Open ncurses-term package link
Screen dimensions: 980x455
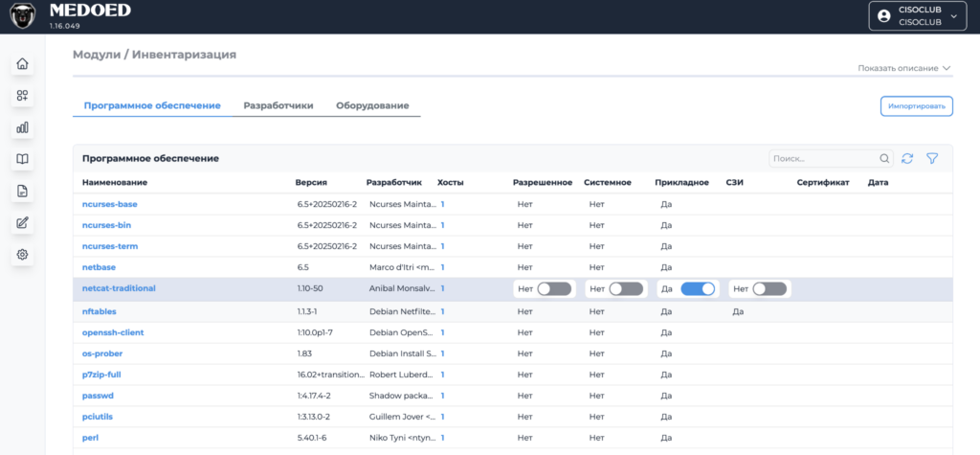click(x=110, y=246)
